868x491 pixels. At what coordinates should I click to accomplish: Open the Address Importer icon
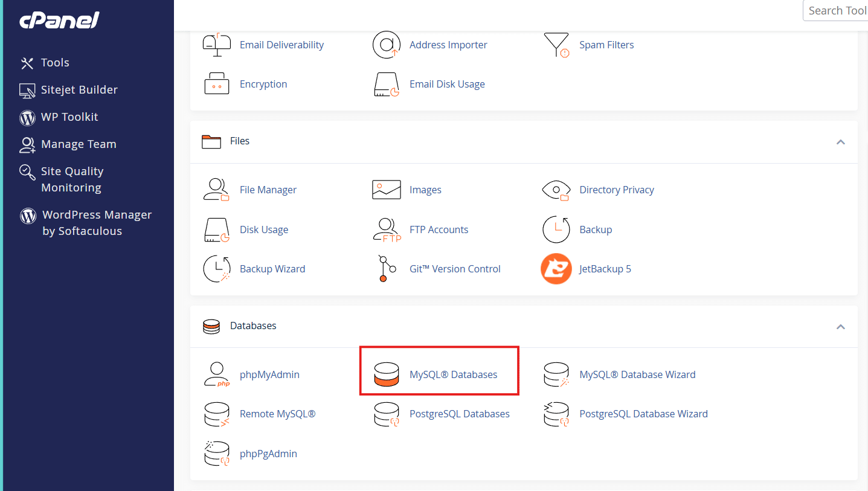(387, 45)
